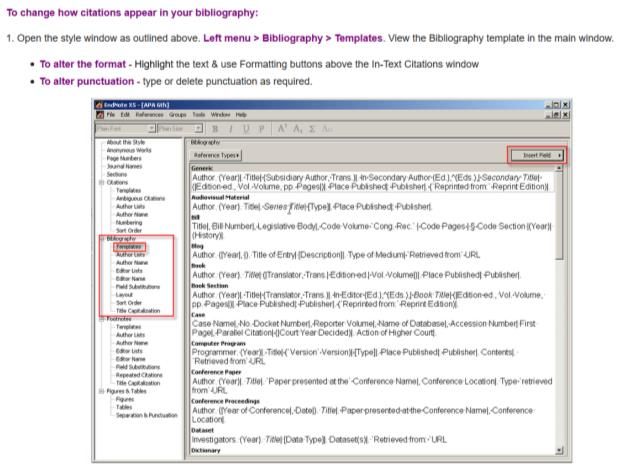
Task: Apply Italic formatting from the toolbar
Action: tap(231, 129)
